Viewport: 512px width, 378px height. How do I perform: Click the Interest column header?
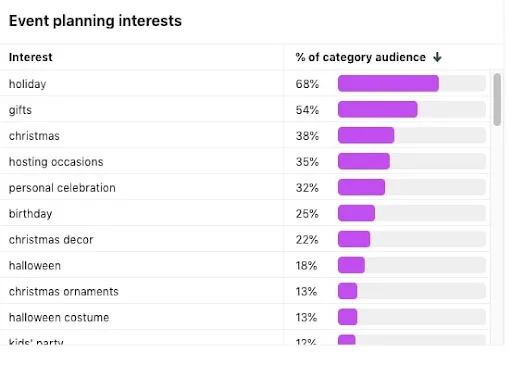point(31,57)
